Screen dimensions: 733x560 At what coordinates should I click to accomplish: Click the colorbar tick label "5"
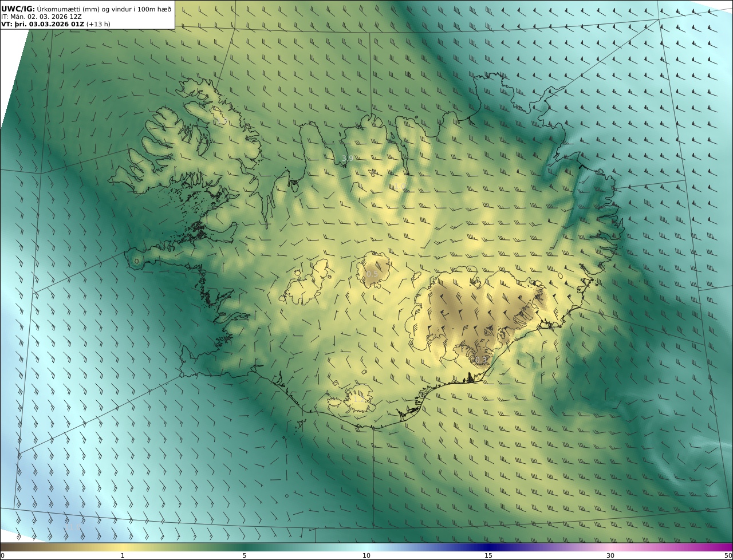click(245, 555)
